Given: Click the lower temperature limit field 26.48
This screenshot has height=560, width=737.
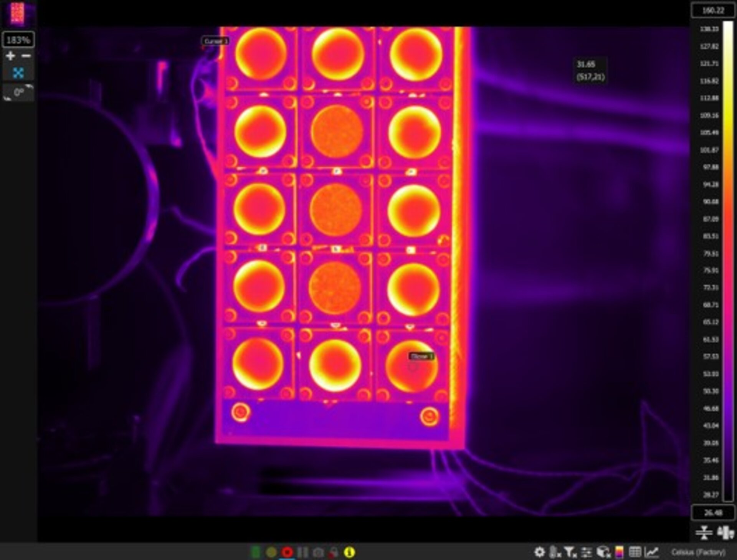Looking at the screenshot, I should point(713,512).
